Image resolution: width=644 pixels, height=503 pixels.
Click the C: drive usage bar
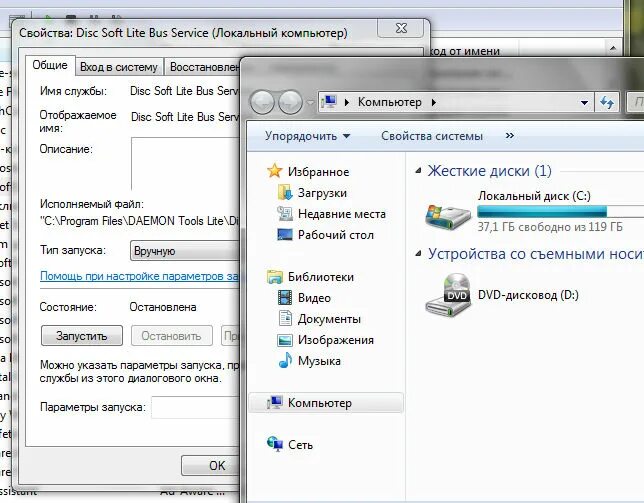point(561,211)
